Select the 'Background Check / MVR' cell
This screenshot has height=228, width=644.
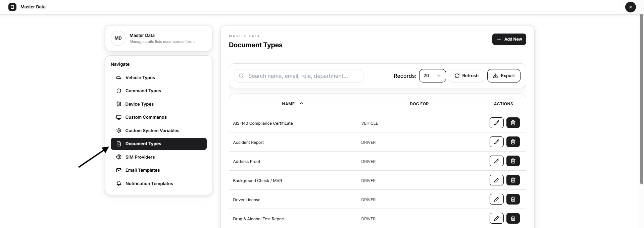[257, 181]
